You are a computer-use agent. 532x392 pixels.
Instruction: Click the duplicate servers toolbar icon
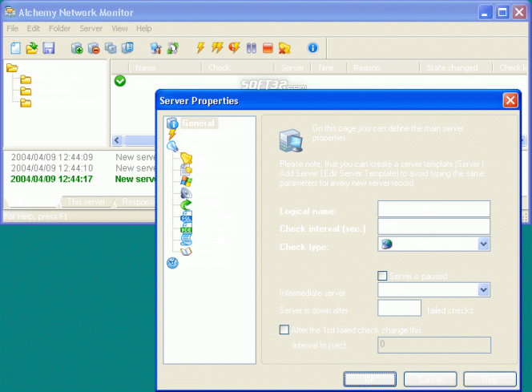tap(111, 48)
